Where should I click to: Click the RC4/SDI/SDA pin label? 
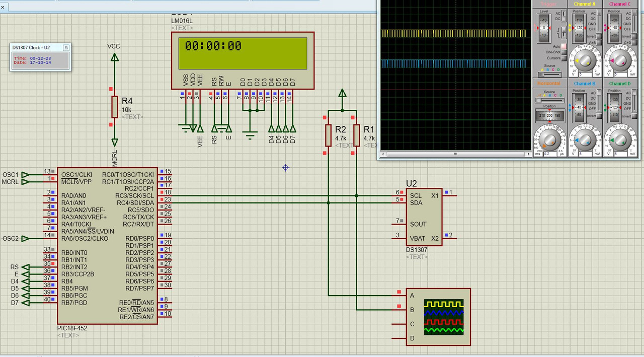click(x=135, y=203)
